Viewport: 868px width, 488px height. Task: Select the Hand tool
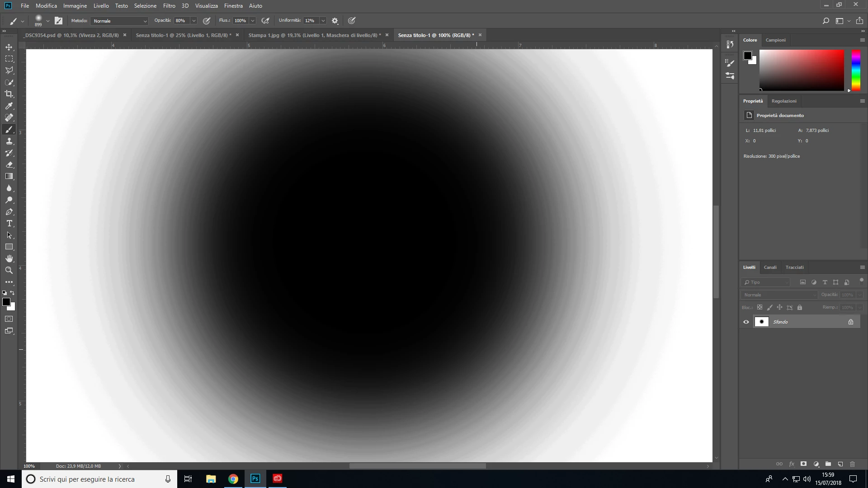[9, 258]
